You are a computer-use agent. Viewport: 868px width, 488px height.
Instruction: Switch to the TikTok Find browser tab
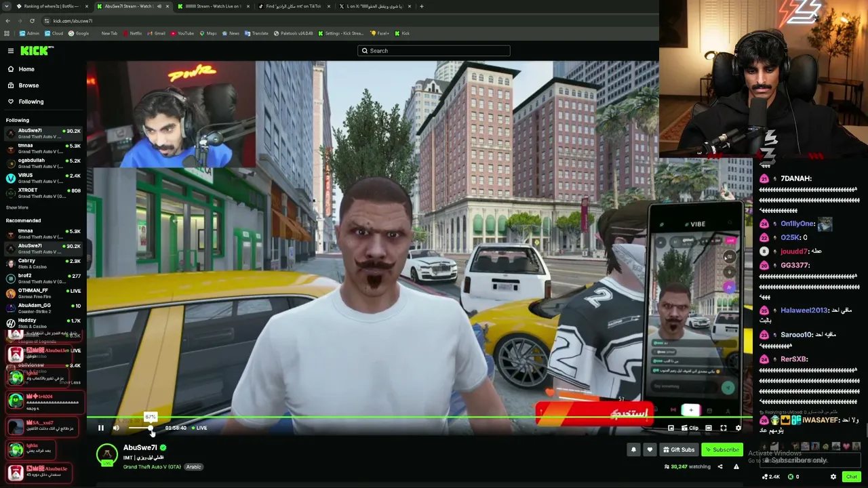click(x=294, y=6)
